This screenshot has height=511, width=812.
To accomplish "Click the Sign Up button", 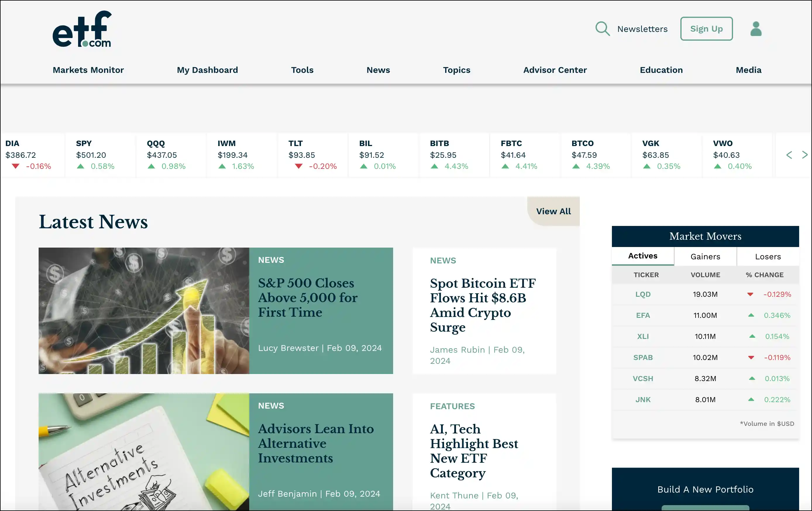I will (x=706, y=29).
